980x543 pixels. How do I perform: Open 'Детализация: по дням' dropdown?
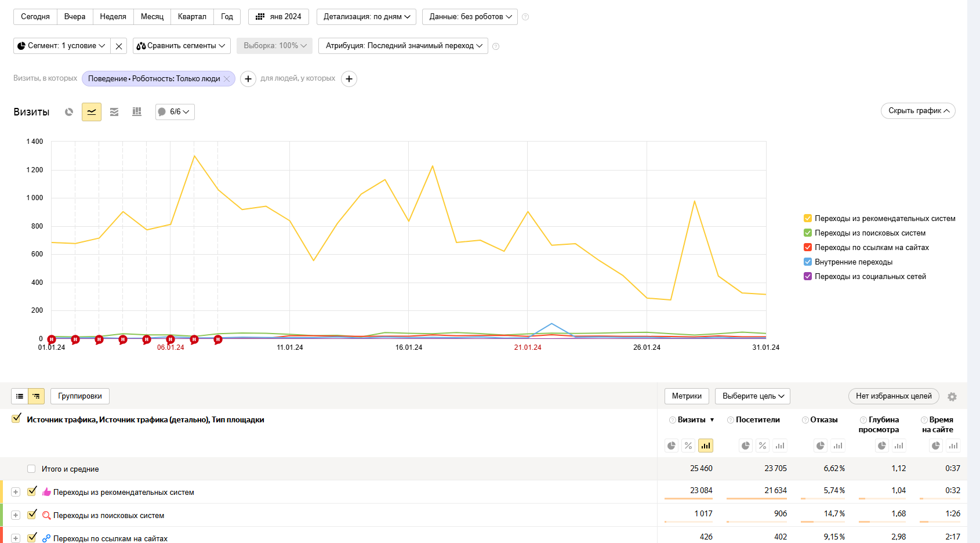(x=366, y=17)
